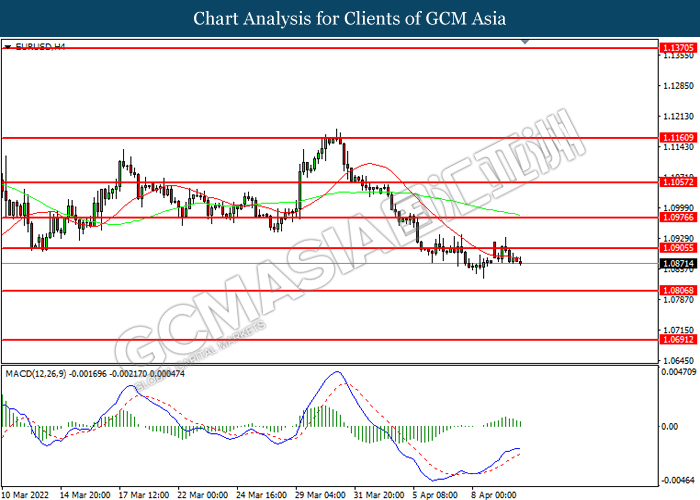Click the chart shift triangle marker at top
This screenshot has height=500, width=700.
pyautogui.click(x=525, y=42)
